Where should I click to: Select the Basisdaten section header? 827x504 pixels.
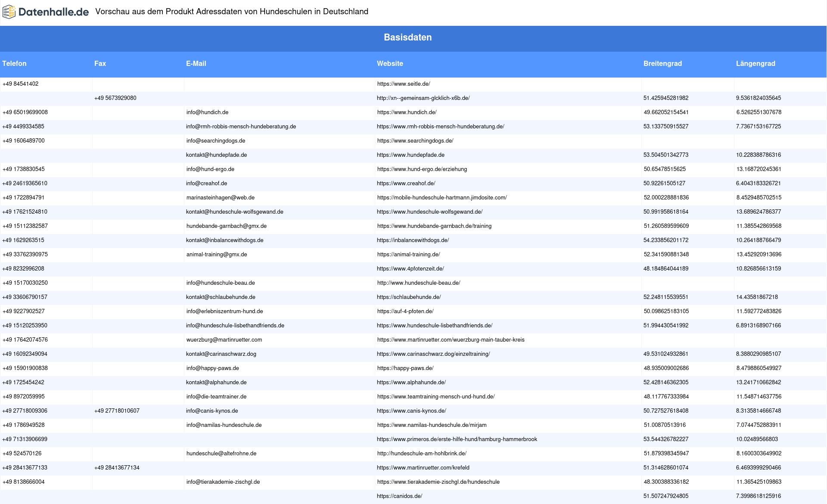[408, 37]
